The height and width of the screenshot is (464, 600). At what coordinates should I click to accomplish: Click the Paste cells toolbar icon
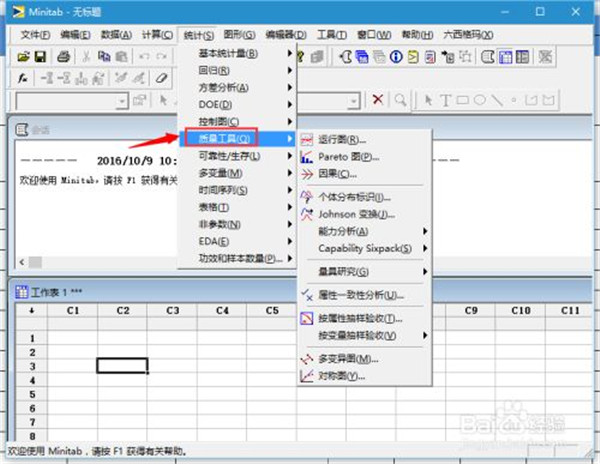tap(121, 57)
